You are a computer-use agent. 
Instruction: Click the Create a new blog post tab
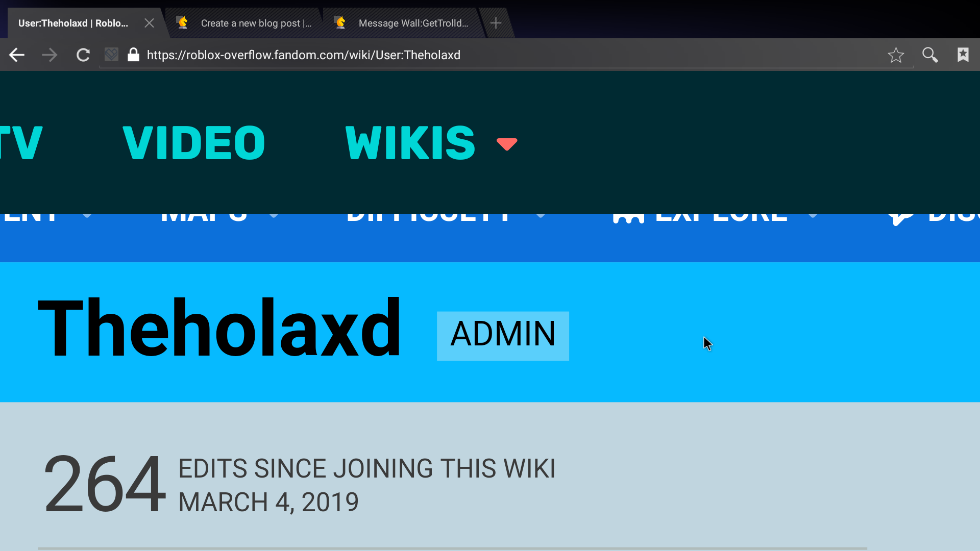[x=256, y=22]
